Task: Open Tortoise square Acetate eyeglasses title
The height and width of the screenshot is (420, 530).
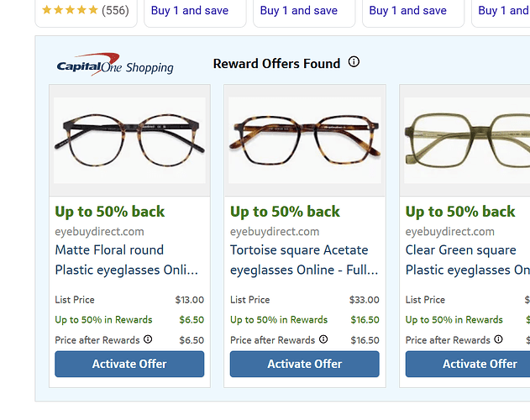Action: click(304, 260)
